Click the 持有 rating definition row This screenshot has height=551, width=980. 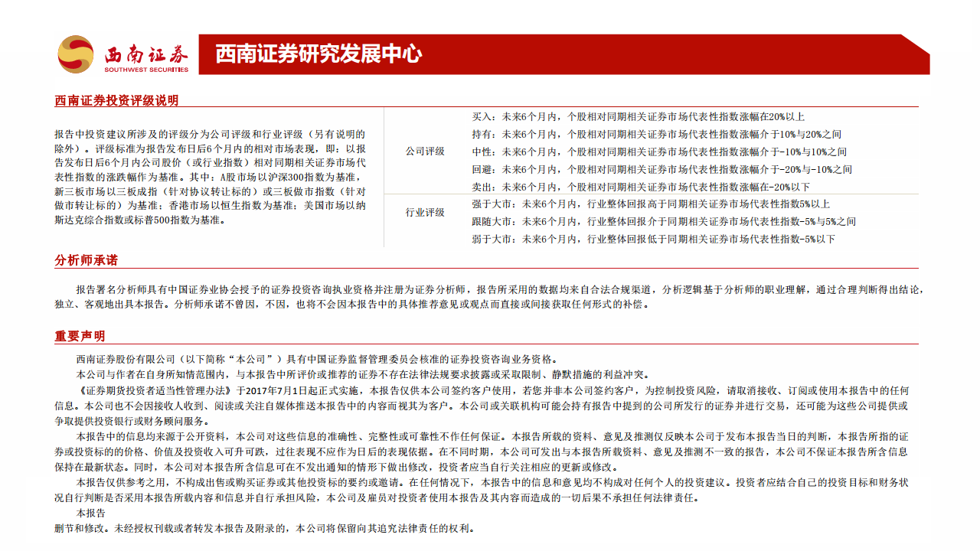click(656, 135)
